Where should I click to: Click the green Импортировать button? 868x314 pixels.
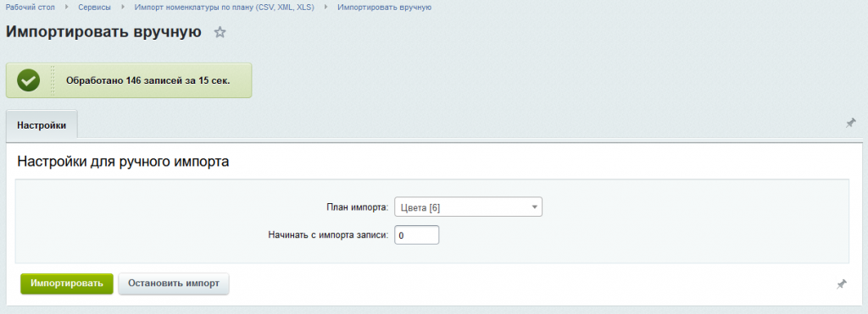67,283
